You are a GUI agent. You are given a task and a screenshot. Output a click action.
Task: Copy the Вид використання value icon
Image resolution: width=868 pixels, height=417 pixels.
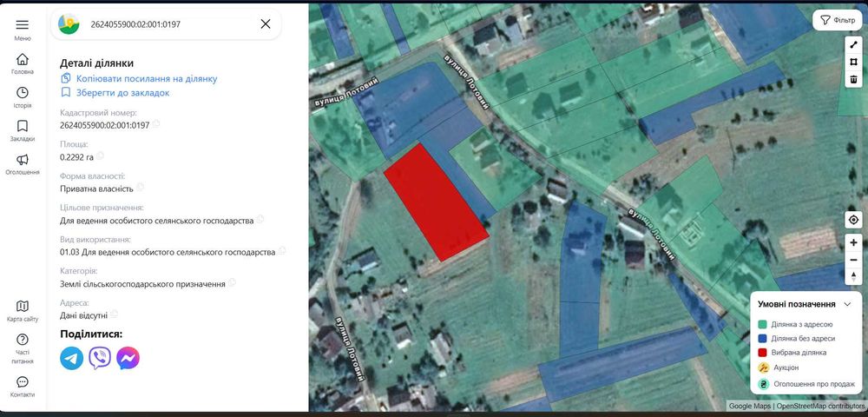(x=282, y=251)
